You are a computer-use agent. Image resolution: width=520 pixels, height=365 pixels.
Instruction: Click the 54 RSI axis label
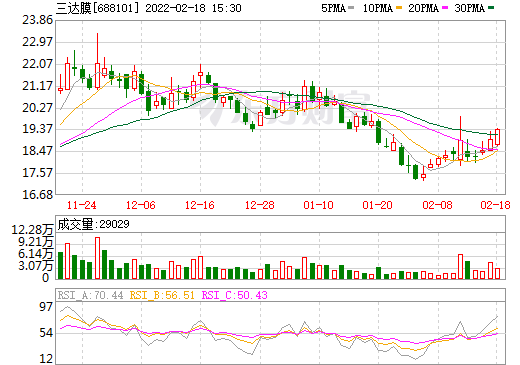(x=46, y=333)
